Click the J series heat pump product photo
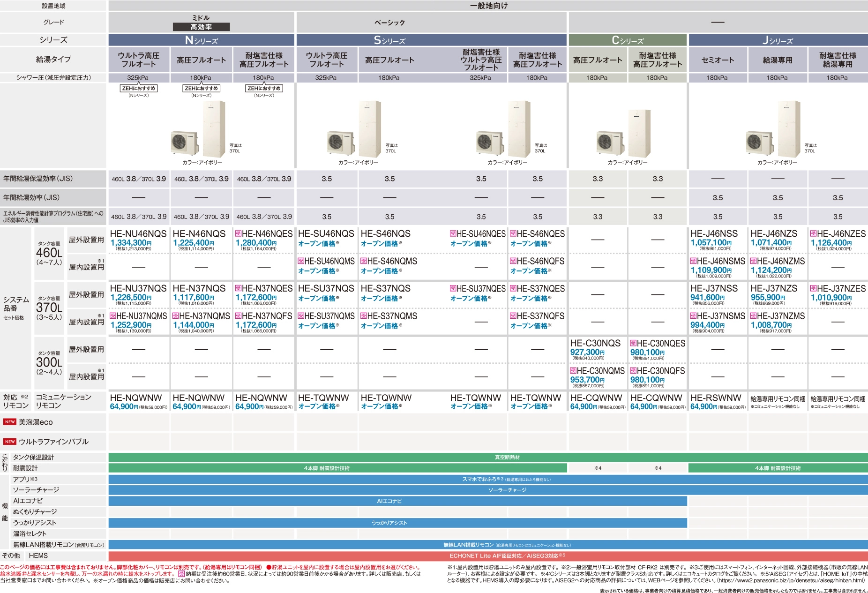Image resolution: width=868 pixels, height=593 pixels. coord(773,129)
